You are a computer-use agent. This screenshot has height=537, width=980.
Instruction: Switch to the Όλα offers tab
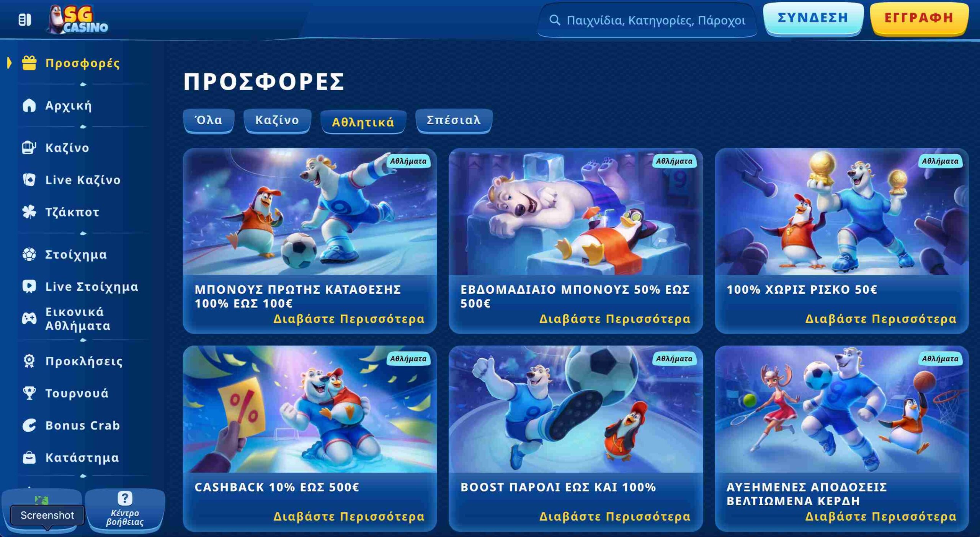(209, 120)
